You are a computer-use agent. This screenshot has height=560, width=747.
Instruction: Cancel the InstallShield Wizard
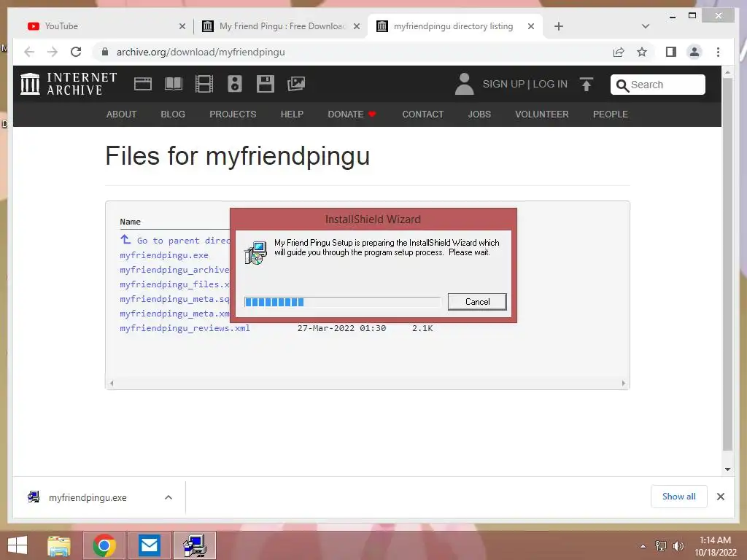477,301
